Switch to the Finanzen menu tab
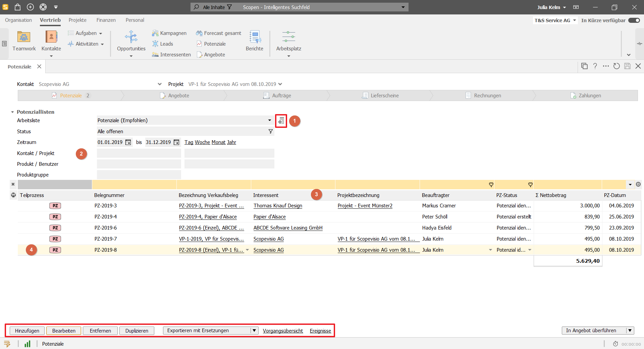The width and height of the screenshot is (644, 349). [106, 20]
